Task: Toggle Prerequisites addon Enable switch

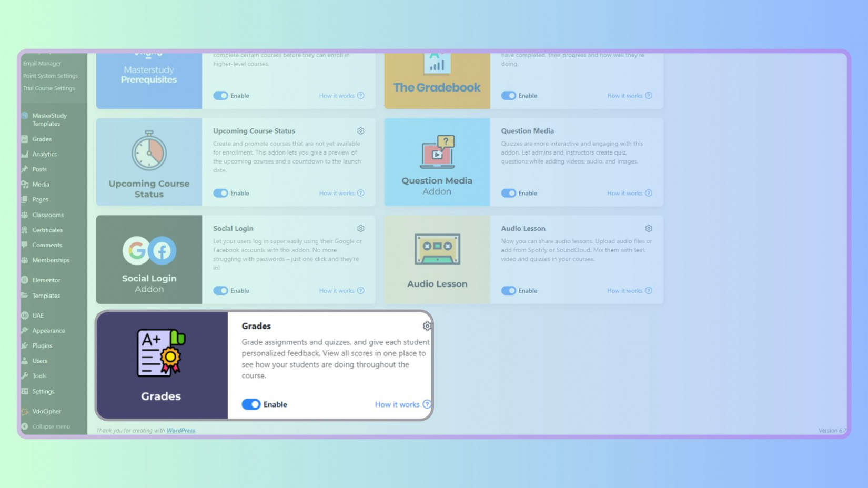Action: pos(220,96)
